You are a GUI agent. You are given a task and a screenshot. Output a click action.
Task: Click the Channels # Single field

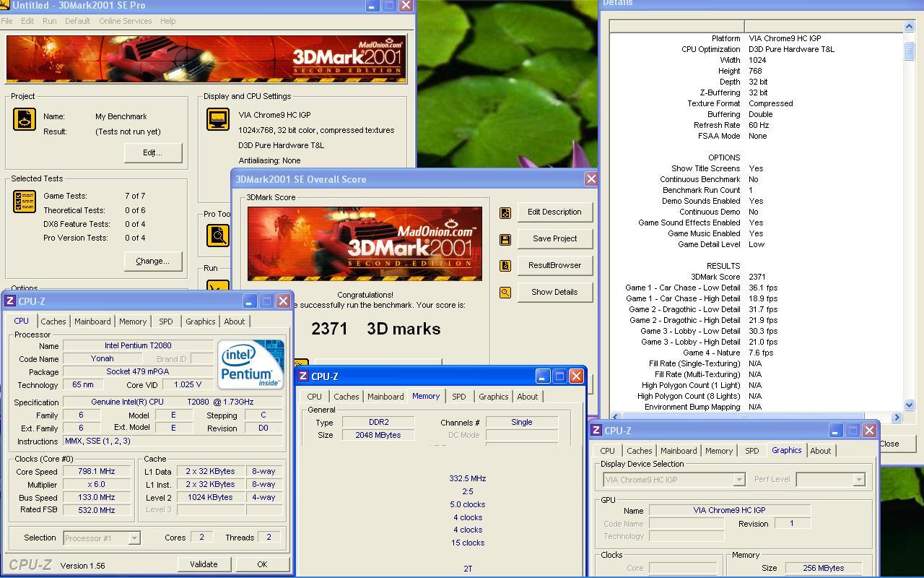click(521, 423)
